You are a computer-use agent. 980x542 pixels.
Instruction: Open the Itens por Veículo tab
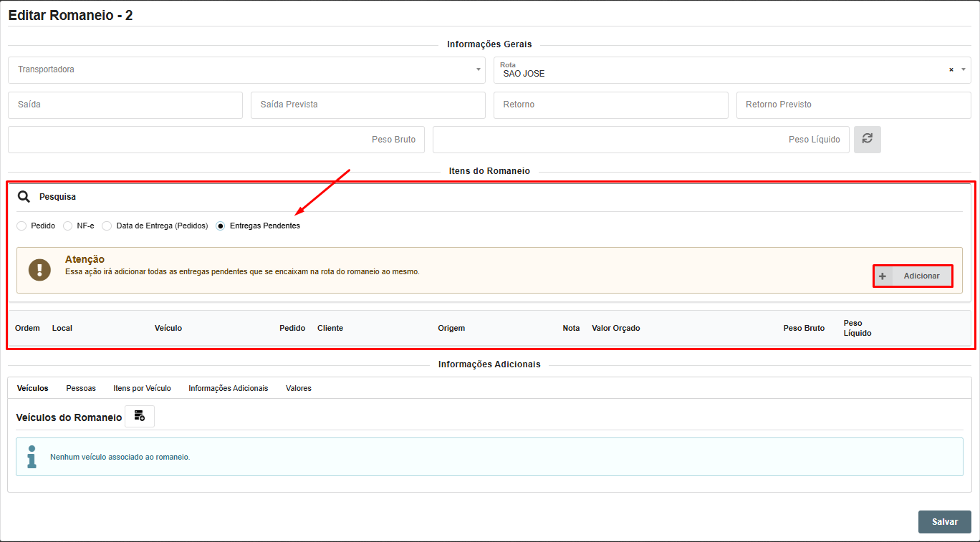(x=142, y=388)
